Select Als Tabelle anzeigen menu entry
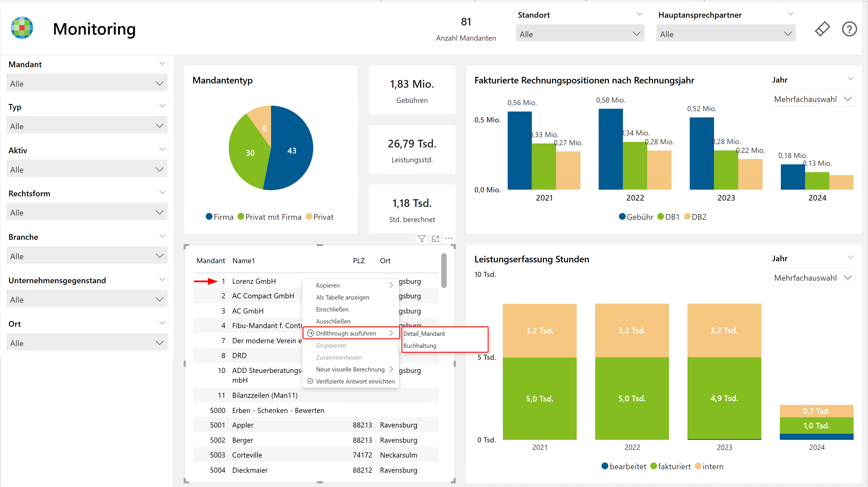This screenshot has height=487, width=868. [x=351, y=297]
